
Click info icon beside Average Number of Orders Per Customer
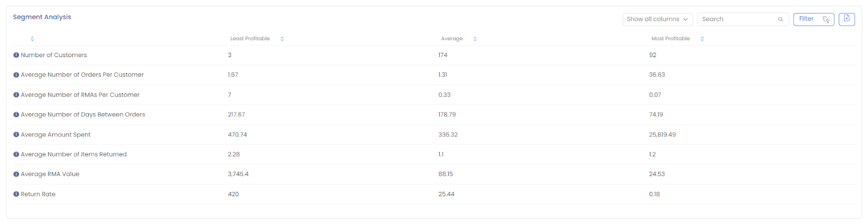[x=16, y=75]
